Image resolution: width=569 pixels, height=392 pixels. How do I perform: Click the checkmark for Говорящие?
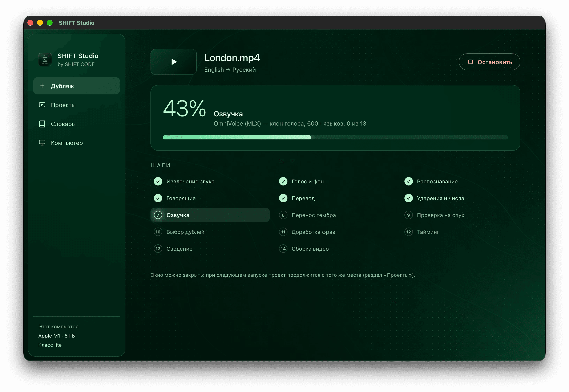(x=158, y=198)
